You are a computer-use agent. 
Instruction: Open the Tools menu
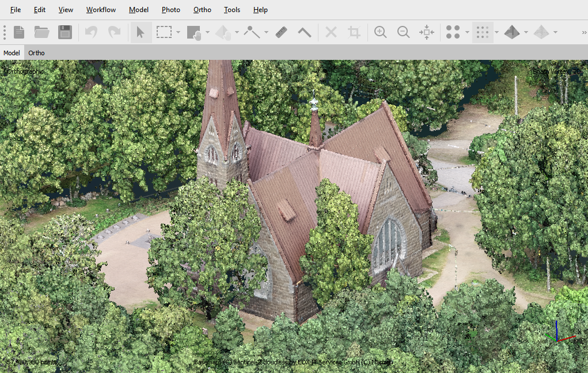(x=232, y=10)
